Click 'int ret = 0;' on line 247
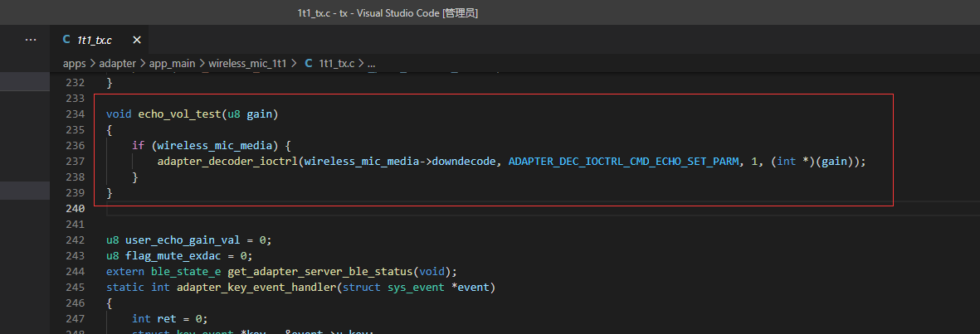This screenshot has width=980, height=334. [169, 319]
